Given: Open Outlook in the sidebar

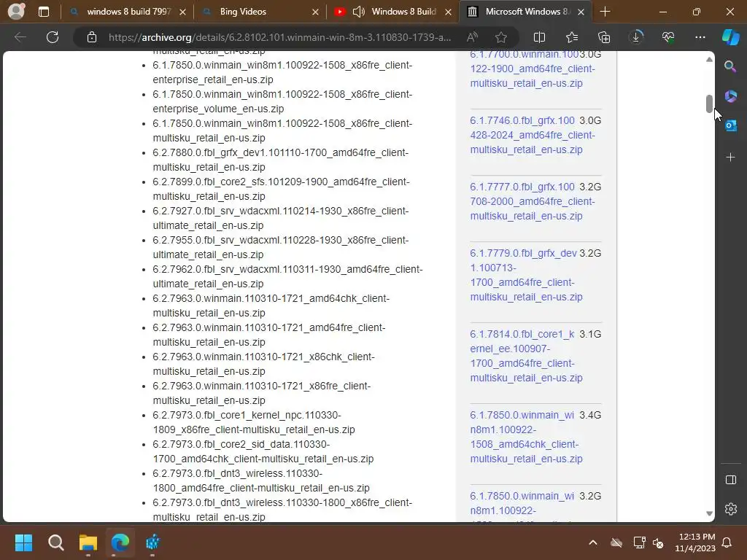Looking at the screenshot, I should (x=730, y=125).
